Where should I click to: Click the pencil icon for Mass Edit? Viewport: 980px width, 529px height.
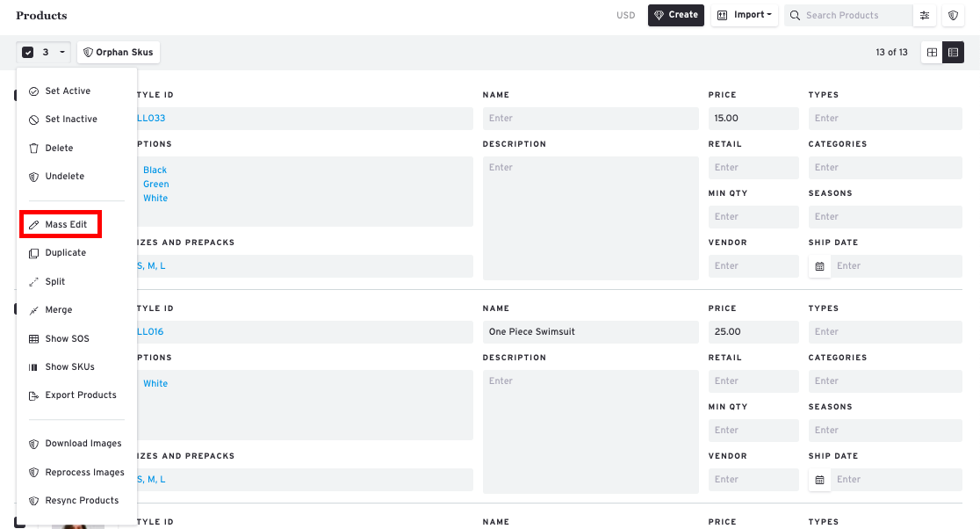(34, 225)
